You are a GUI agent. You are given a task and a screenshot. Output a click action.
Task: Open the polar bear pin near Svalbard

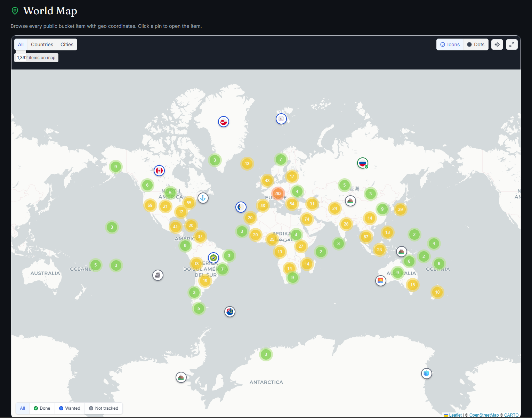tap(281, 119)
